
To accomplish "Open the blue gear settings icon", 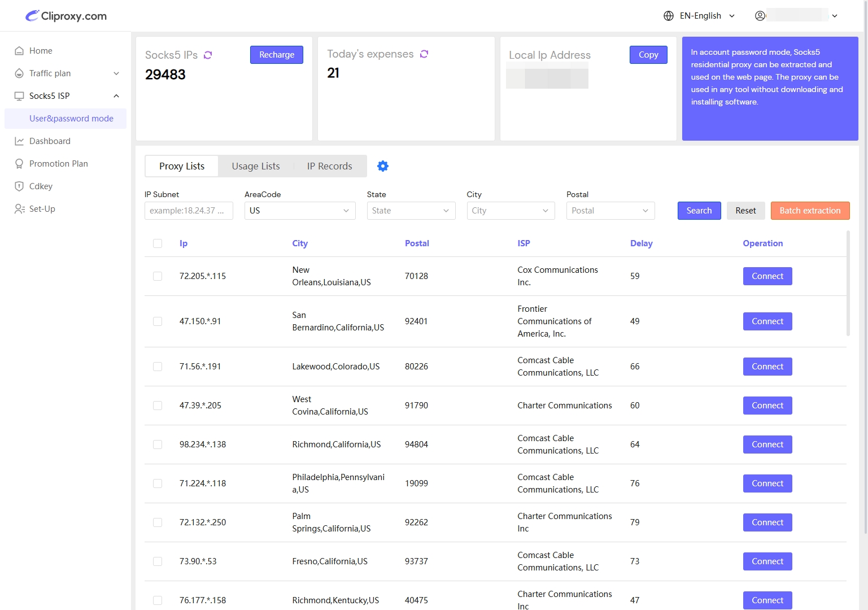I will pos(383,166).
